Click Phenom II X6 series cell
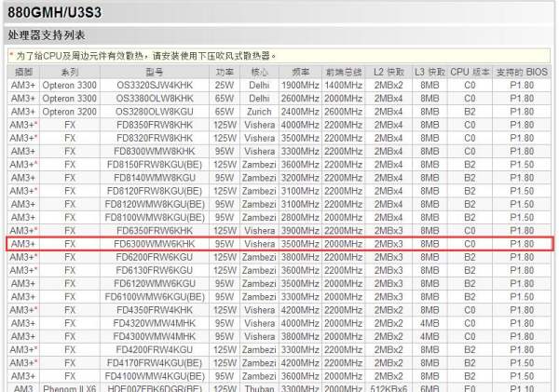The height and width of the screenshot is (392, 559). point(70,388)
